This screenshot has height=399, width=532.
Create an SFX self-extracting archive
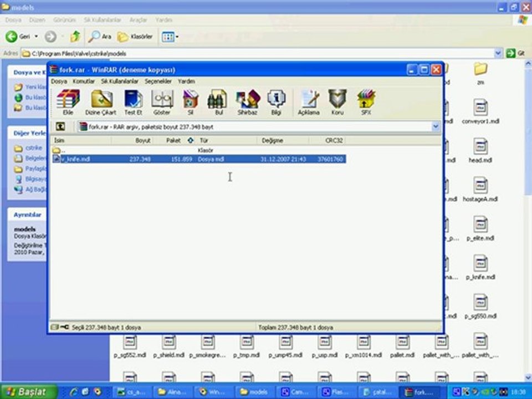pyautogui.click(x=366, y=102)
